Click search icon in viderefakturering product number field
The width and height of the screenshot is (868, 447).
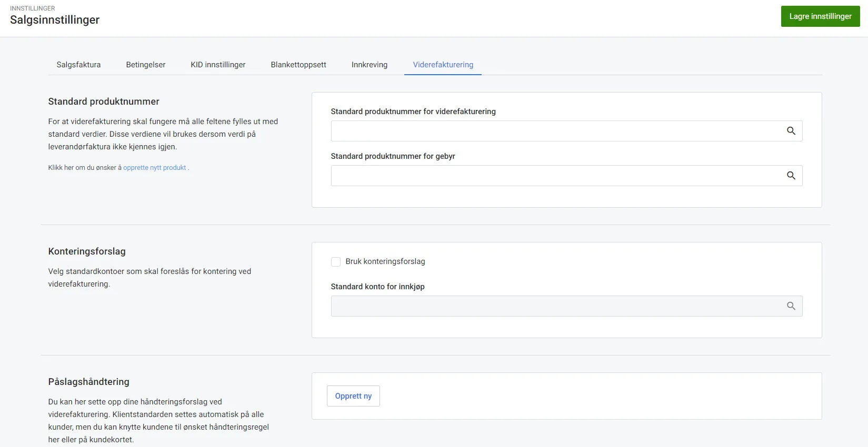pos(791,131)
